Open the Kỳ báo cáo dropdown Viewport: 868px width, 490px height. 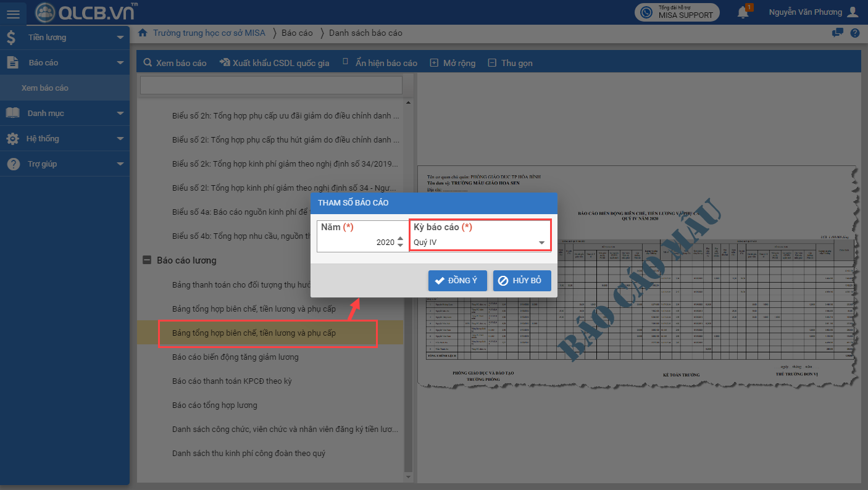click(541, 243)
